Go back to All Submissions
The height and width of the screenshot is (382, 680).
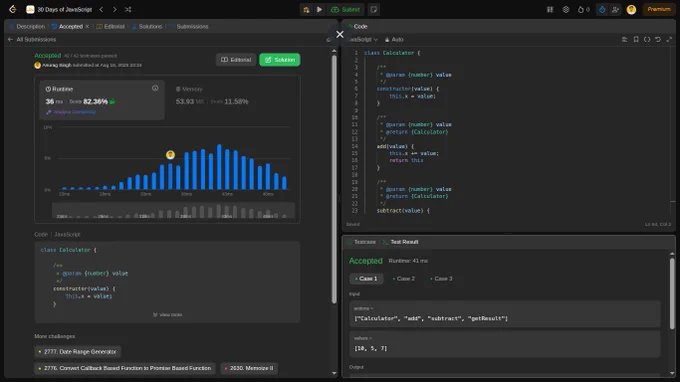coord(32,39)
